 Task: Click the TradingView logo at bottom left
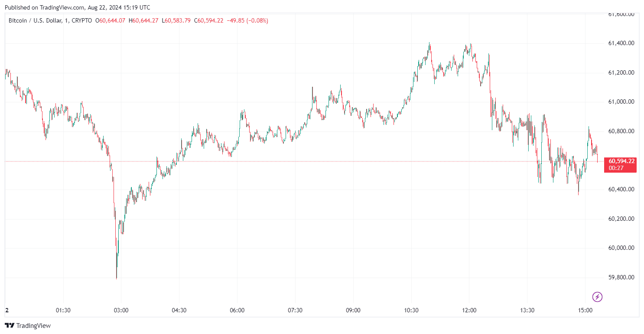pos(28,325)
